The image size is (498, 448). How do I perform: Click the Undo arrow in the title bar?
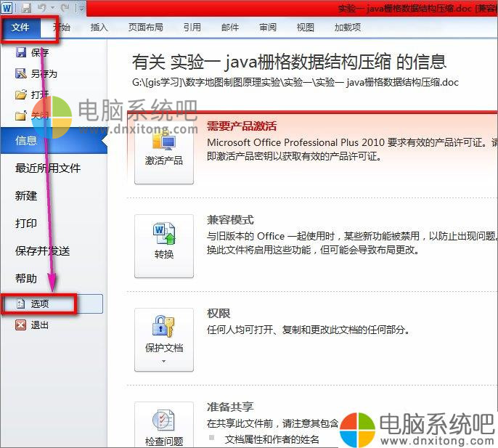tap(43, 8)
